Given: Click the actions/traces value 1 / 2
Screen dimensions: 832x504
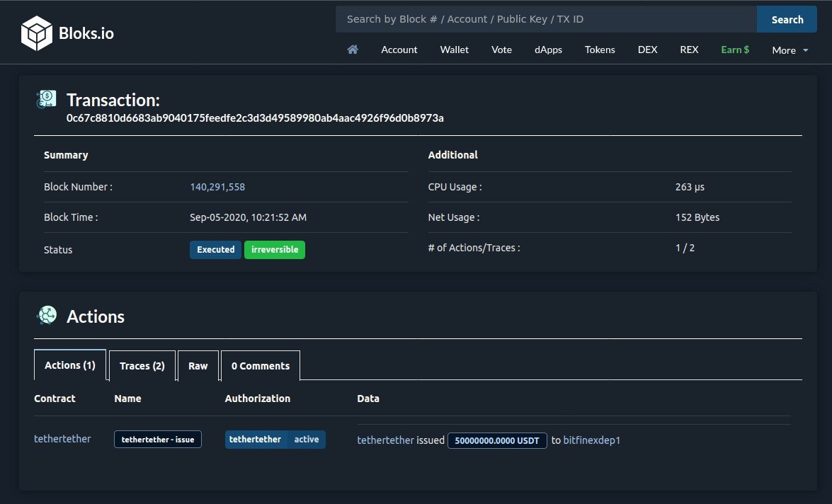Looking at the screenshot, I should click(x=685, y=248).
